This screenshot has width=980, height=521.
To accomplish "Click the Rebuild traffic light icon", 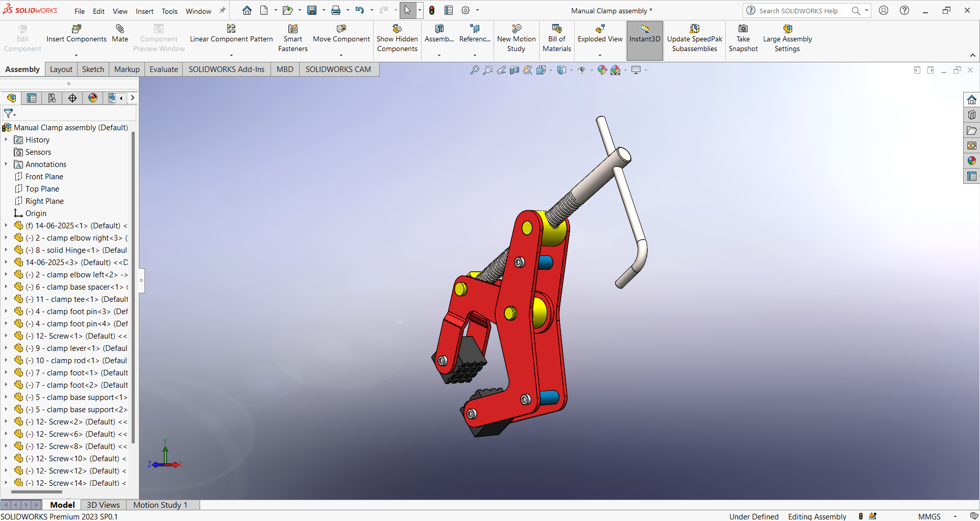I will tap(432, 10).
